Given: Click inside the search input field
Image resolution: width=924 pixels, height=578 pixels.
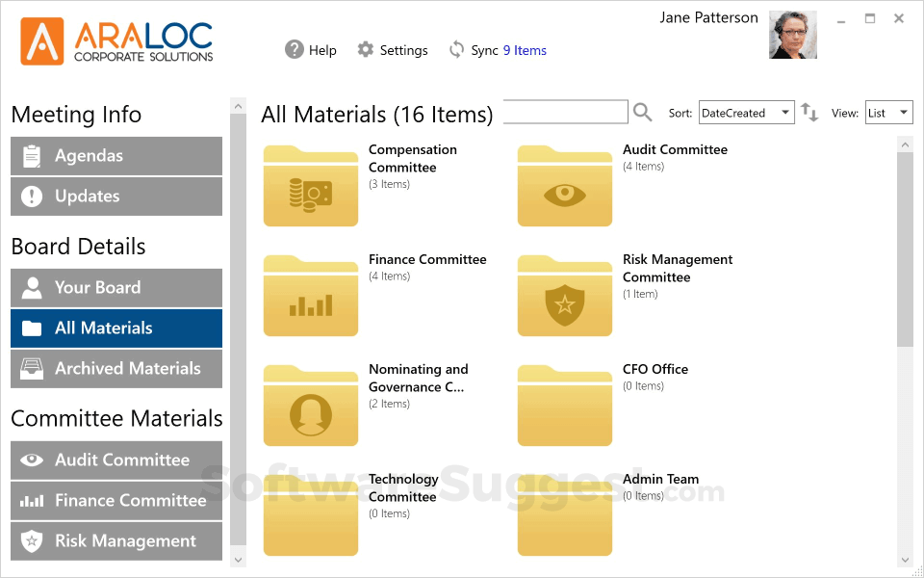Looking at the screenshot, I should pyautogui.click(x=565, y=112).
